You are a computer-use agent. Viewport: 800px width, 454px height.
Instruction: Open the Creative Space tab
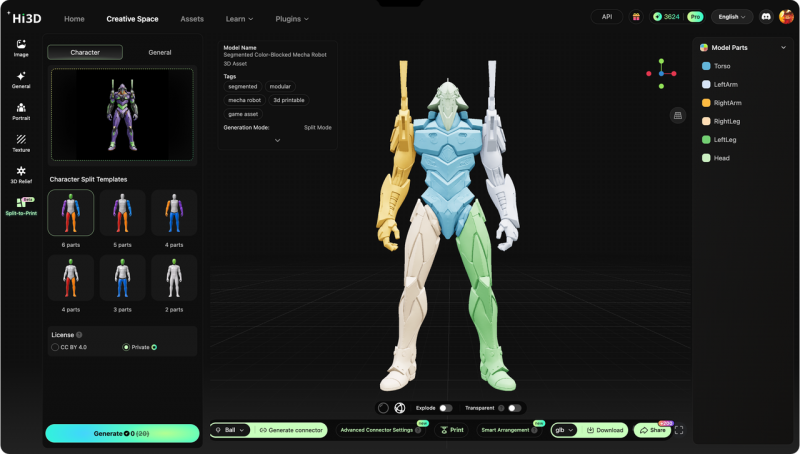coord(132,19)
